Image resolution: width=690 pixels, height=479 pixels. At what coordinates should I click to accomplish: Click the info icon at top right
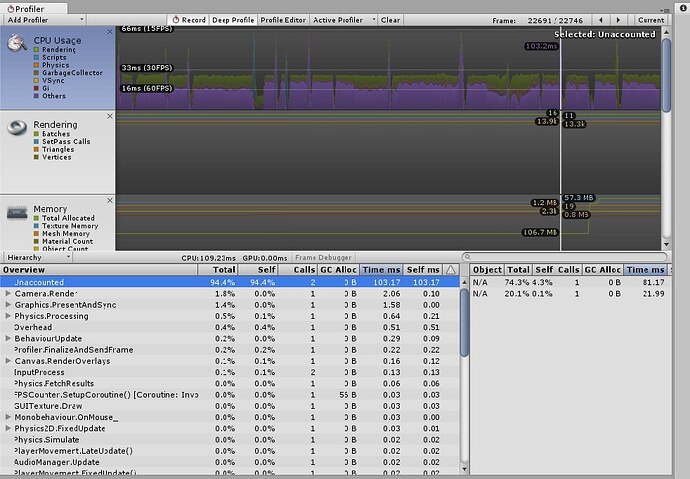point(683,8)
